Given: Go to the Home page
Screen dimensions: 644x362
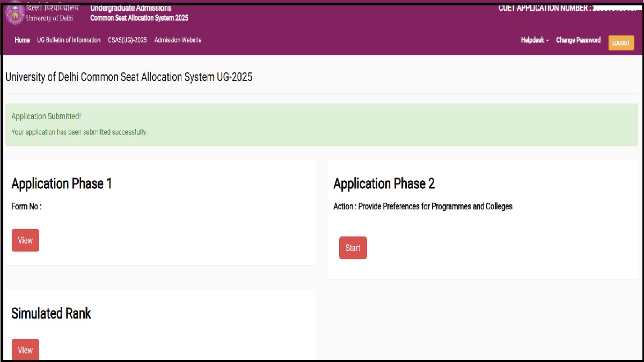Looking at the screenshot, I should pos(22,40).
